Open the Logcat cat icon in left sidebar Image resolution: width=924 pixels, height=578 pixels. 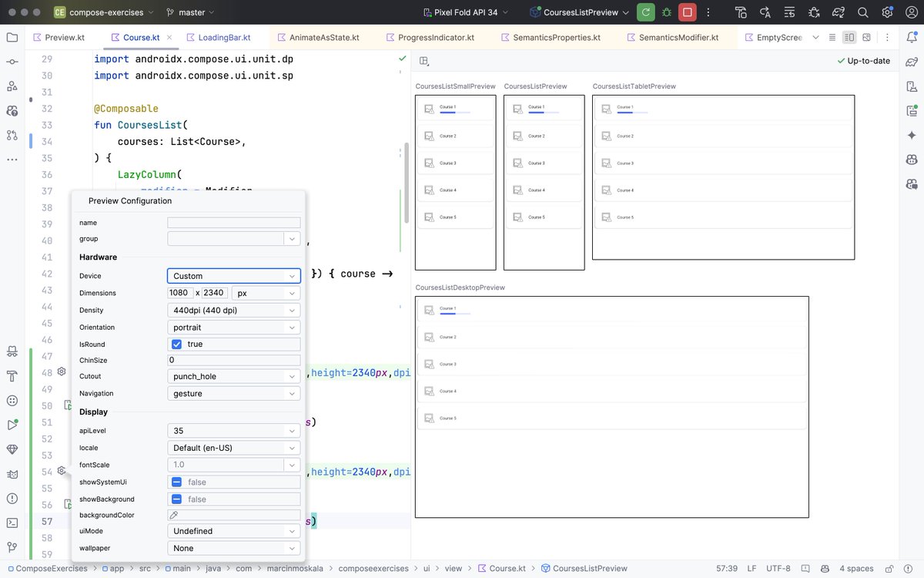point(12,474)
